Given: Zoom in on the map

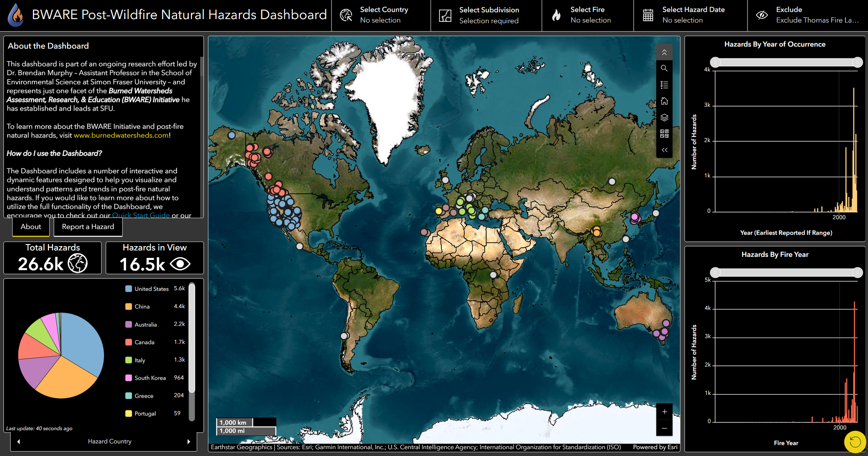Looking at the screenshot, I should (664, 412).
